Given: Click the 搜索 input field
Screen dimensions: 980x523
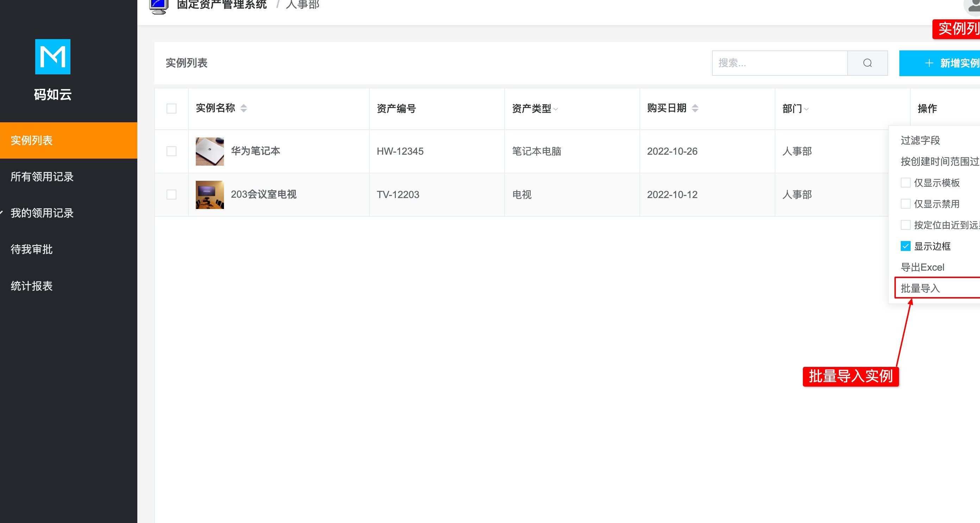Looking at the screenshot, I should click(x=780, y=63).
